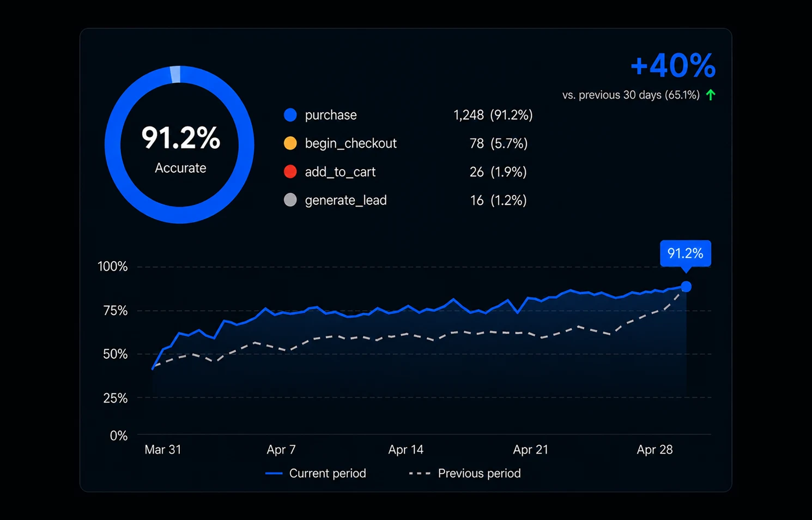Click the Apr 7 axis label
This screenshot has width=812, height=520.
pyautogui.click(x=281, y=450)
